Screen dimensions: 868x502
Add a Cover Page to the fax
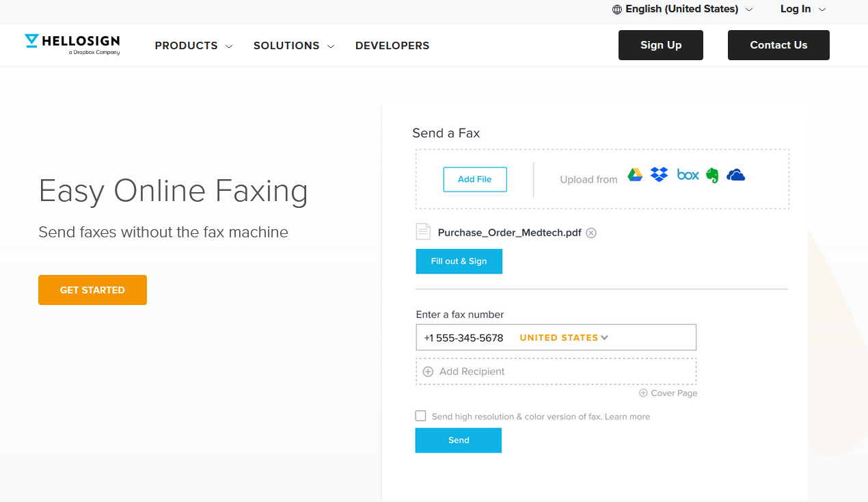(668, 393)
